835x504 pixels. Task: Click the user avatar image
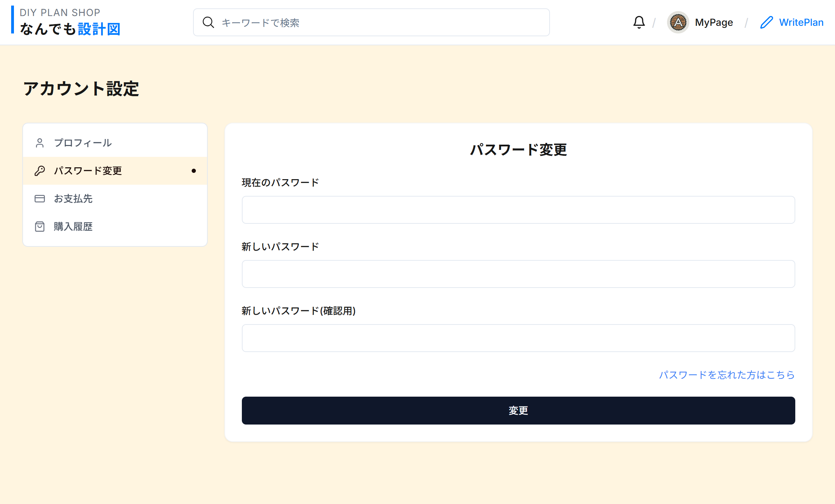click(x=678, y=22)
